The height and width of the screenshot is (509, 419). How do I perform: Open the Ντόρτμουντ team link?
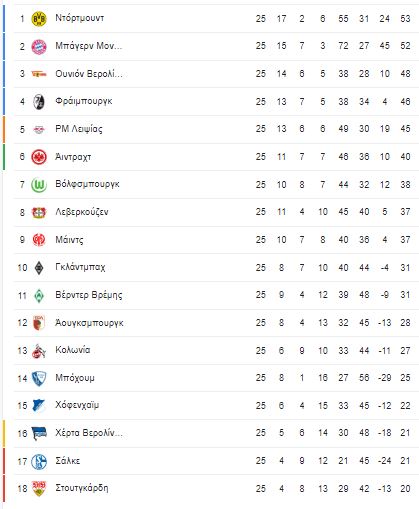coord(80,18)
